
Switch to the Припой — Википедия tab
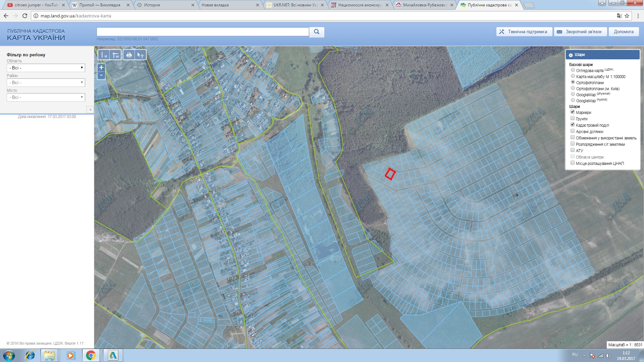pyautogui.click(x=100, y=5)
